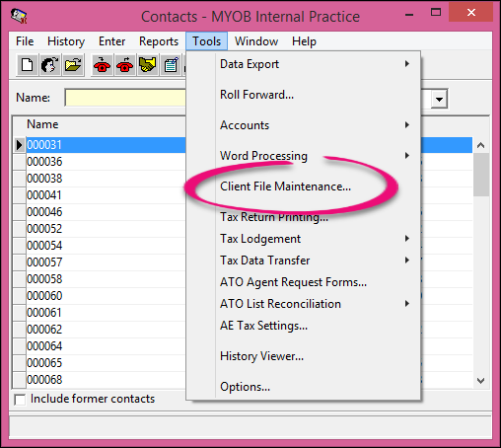
Task: Select contact row 000062
Action: pyautogui.click(x=106, y=330)
